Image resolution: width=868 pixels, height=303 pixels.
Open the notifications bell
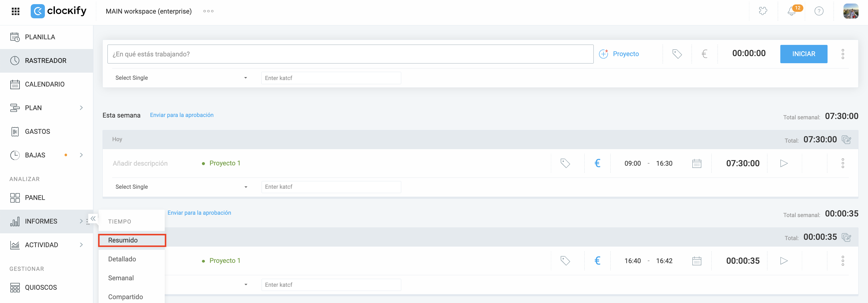(792, 12)
